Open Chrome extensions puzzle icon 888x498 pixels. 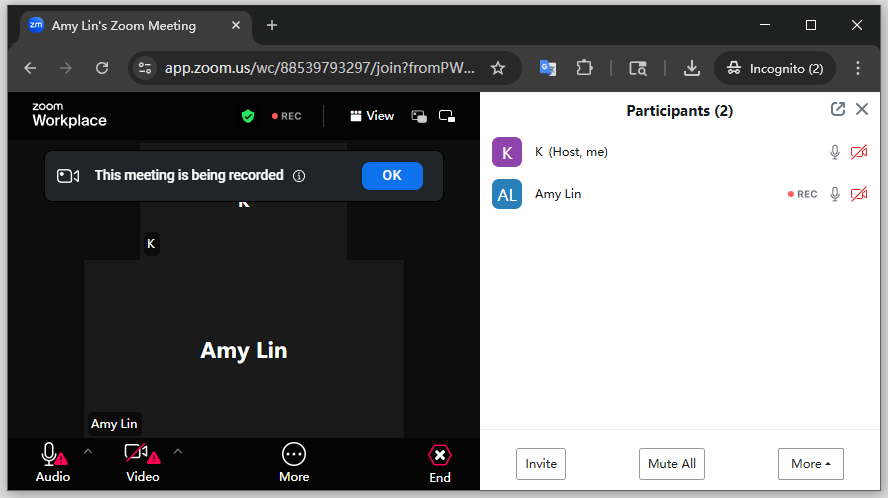[x=585, y=68]
